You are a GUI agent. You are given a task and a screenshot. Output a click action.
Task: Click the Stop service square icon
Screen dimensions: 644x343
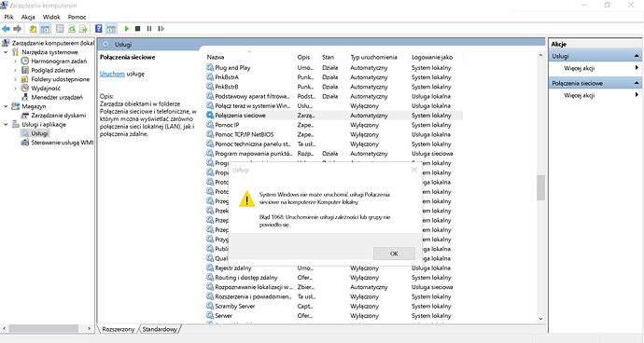pyautogui.click(x=138, y=29)
